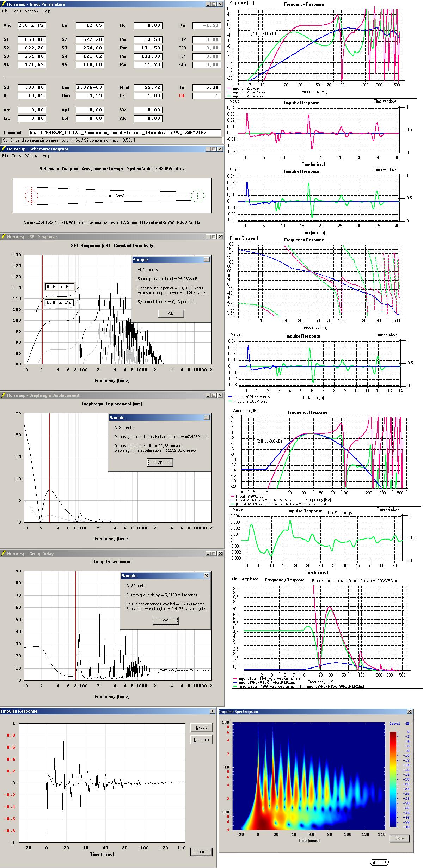Open Tools menu in Input Parameters window
The image size is (423, 868).
coord(17,11)
